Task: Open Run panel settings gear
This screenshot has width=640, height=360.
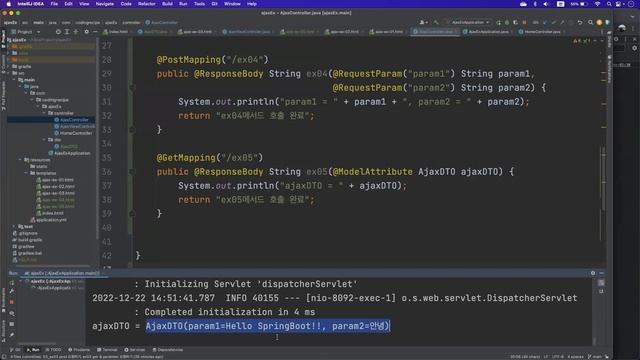Action: (x=593, y=273)
